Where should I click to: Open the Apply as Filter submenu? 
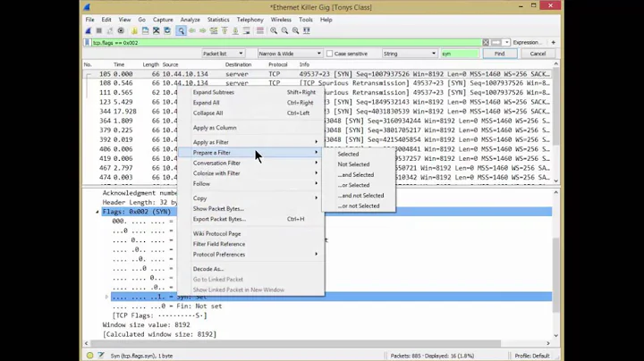250,142
